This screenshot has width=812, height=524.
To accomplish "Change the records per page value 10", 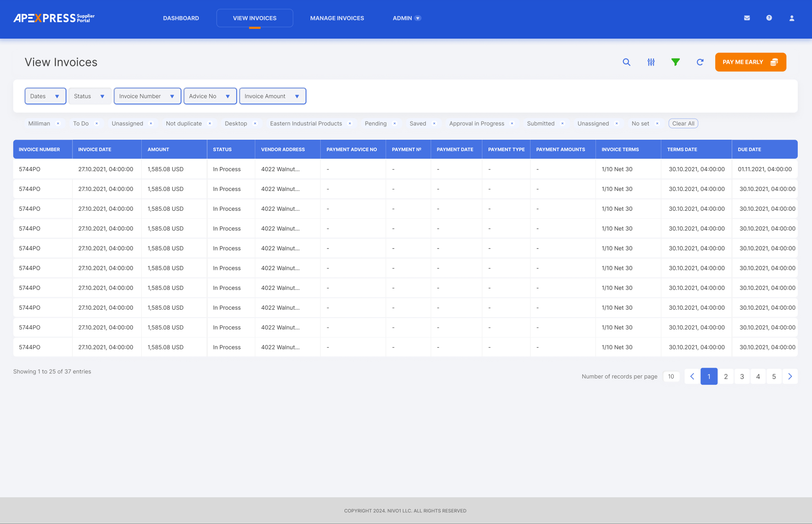I will coord(671,376).
